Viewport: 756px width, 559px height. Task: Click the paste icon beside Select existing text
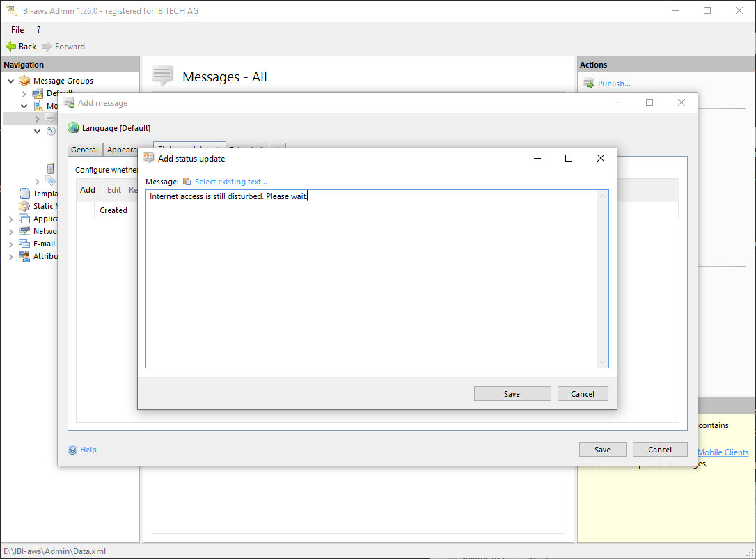(187, 182)
